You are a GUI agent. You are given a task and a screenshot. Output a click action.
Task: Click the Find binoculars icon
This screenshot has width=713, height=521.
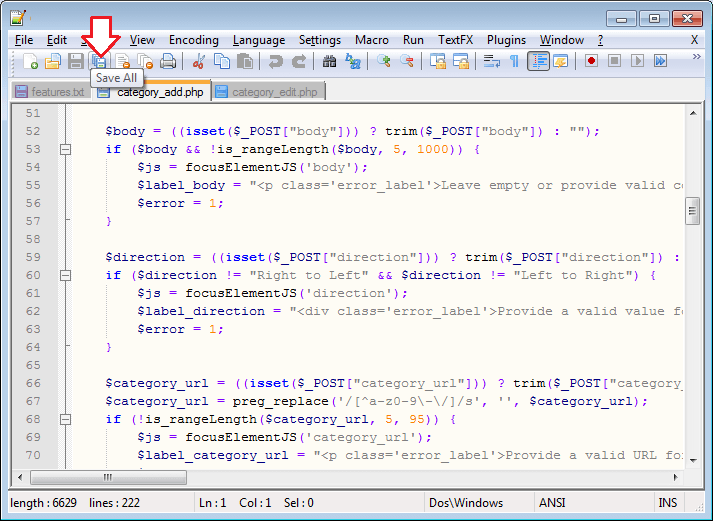(329, 62)
